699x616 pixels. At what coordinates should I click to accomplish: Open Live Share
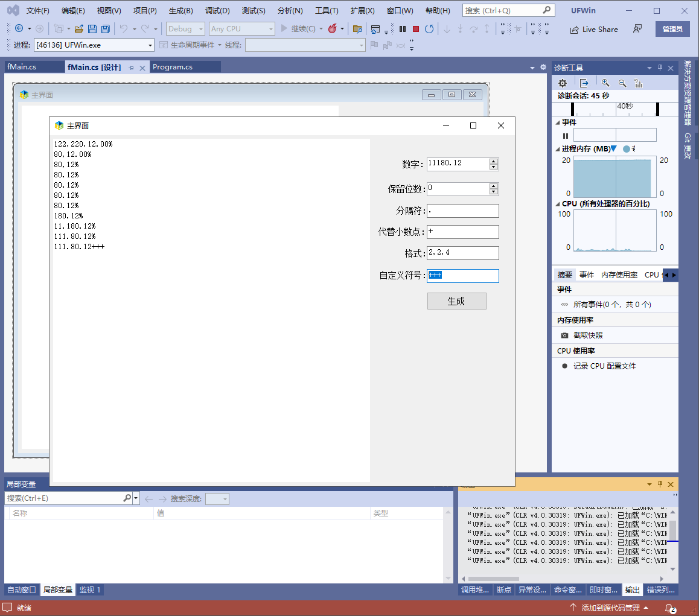(x=594, y=30)
